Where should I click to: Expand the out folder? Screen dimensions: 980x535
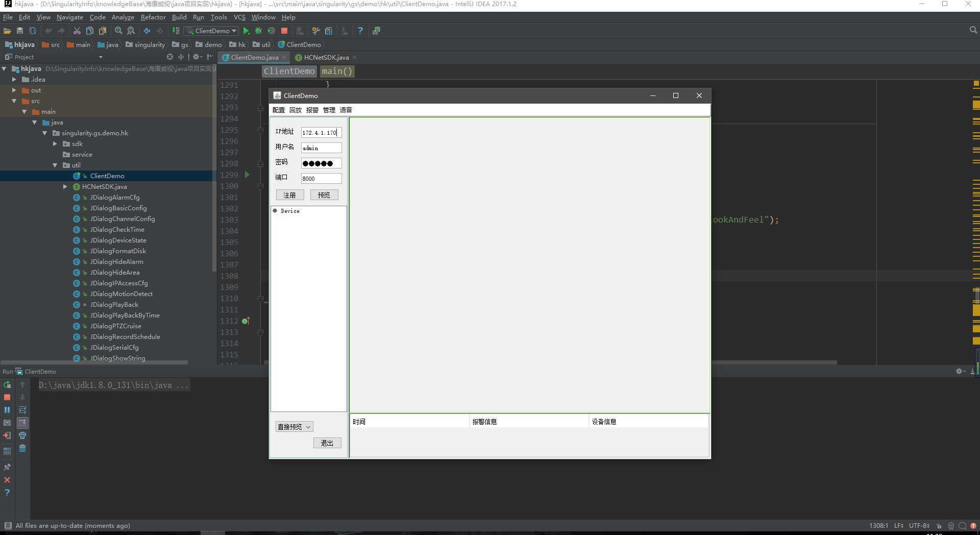(x=14, y=90)
